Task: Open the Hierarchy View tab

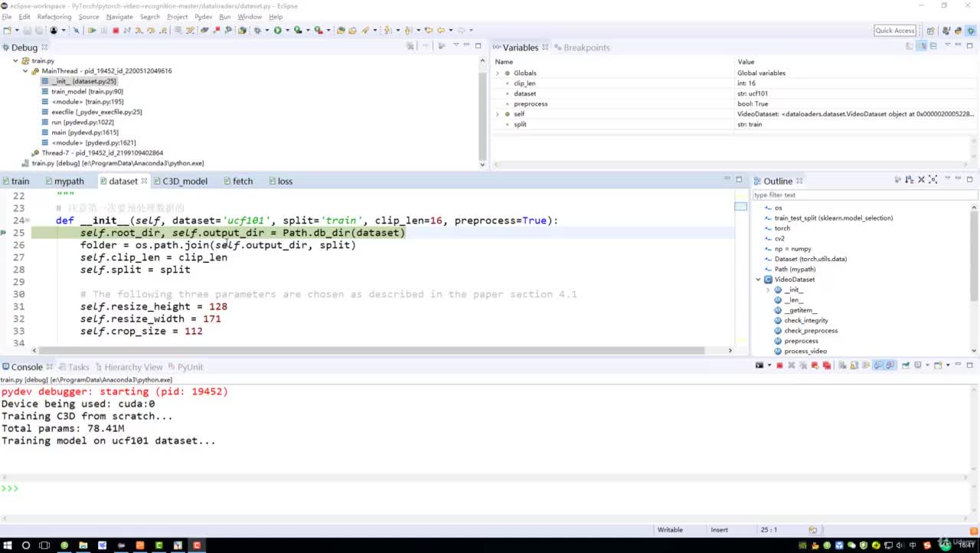Action: coord(128,367)
